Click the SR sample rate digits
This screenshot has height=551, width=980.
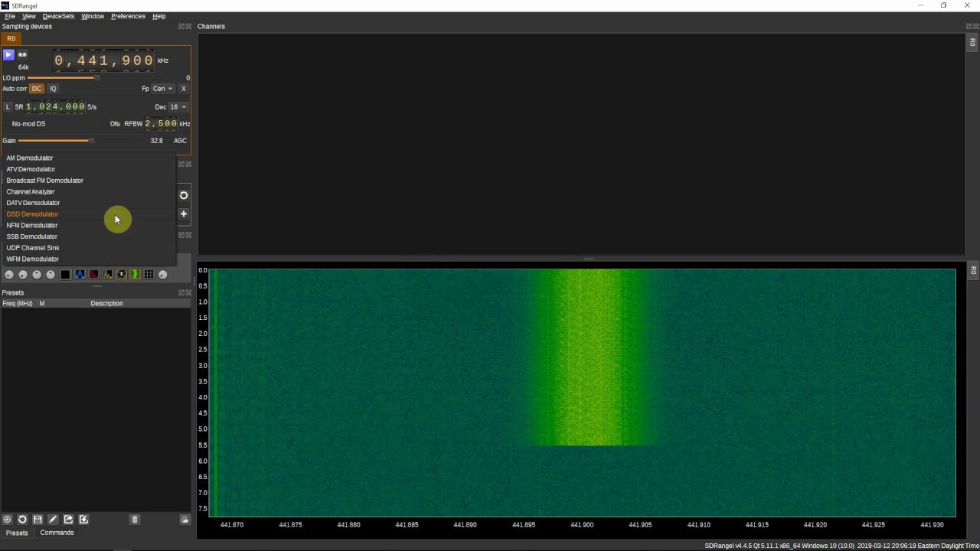point(55,107)
